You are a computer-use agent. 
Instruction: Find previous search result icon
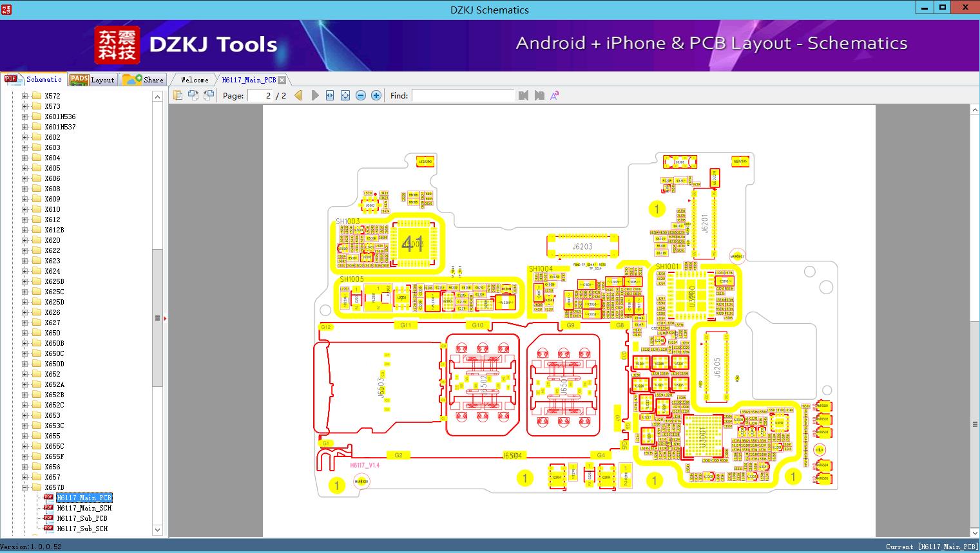[x=523, y=95]
